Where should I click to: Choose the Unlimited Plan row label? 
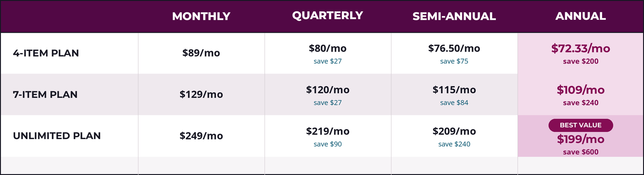[57, 136]
